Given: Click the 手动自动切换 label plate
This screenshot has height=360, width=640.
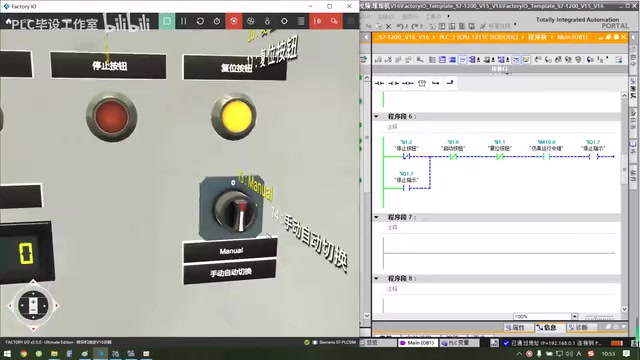Looking at the screenshot, I should coord(230,272).
